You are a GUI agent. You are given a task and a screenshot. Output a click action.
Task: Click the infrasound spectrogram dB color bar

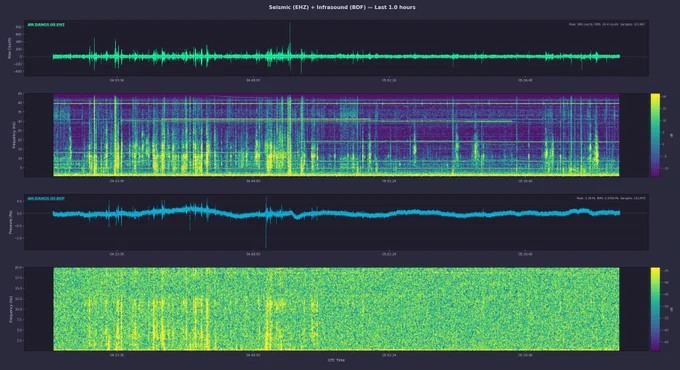pos(655,309)
